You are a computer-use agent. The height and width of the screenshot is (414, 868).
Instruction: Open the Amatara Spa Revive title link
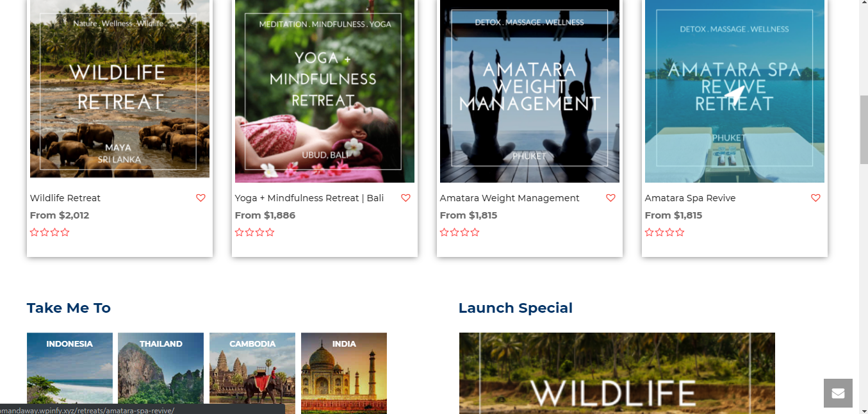pyautogui.click(x=690, y=198)
